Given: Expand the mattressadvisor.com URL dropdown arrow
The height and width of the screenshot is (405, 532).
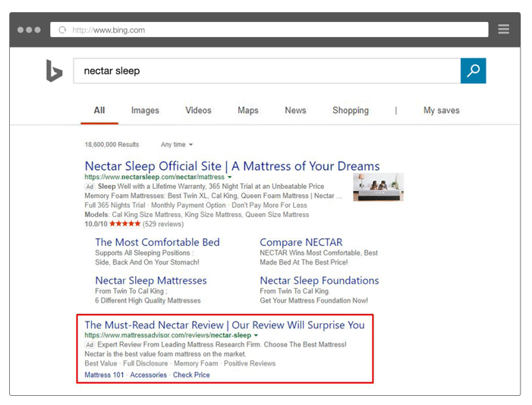Looking at the screenshot, I should point(257,335).
